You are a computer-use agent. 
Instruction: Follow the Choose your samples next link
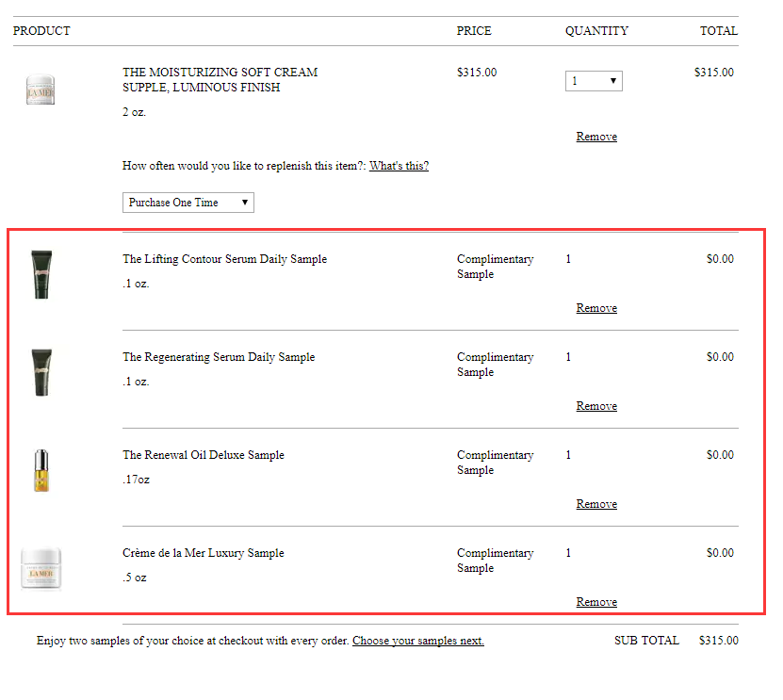tap(418, 641)
